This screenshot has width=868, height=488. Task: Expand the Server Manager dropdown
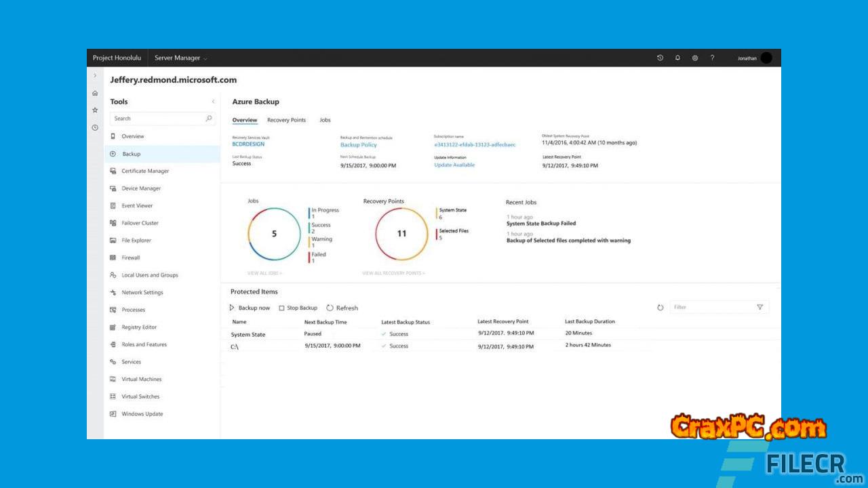181,58
